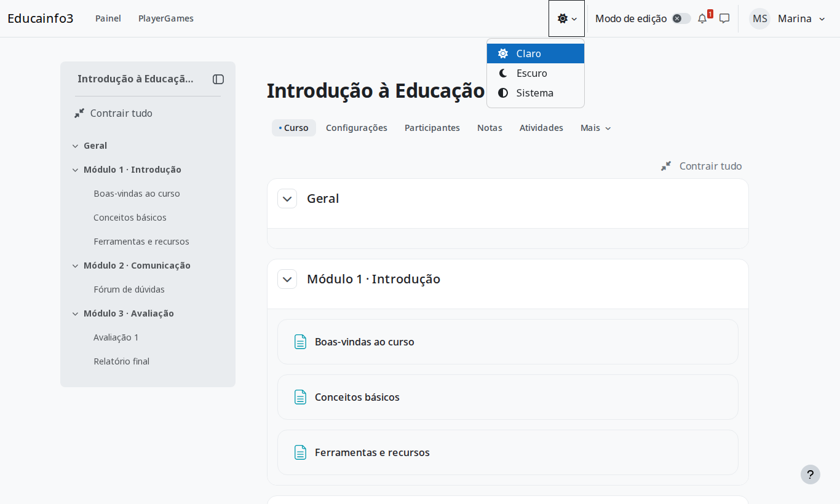840x504 pixels.
Task: Click collapse-all arrows icon above Geral section
Action: [x=666, y=166]
